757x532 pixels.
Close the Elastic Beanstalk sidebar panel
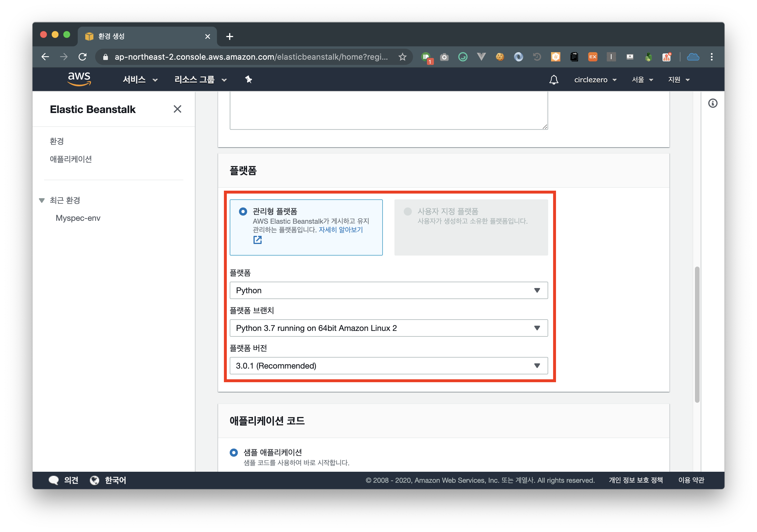(178, 109)
